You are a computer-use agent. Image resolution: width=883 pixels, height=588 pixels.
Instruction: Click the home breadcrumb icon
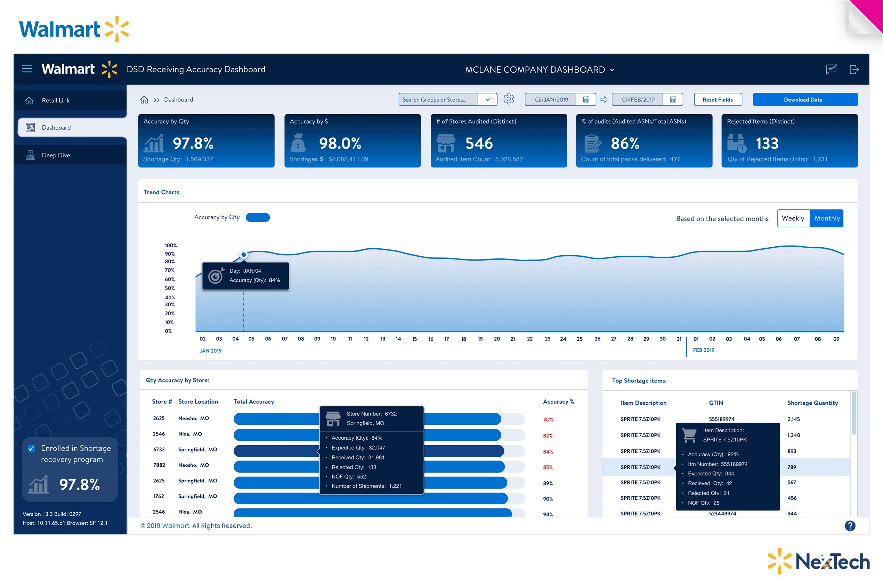(x=144, y=100)
